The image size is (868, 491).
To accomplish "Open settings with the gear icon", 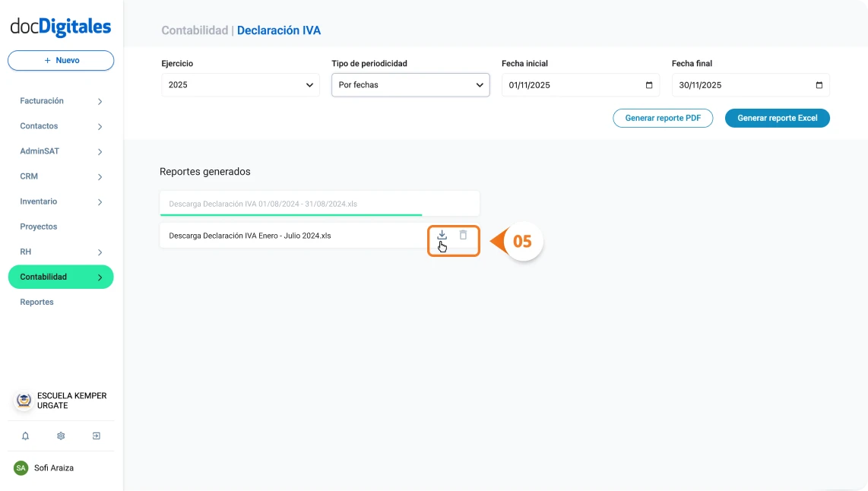I will tap(61, 436).
